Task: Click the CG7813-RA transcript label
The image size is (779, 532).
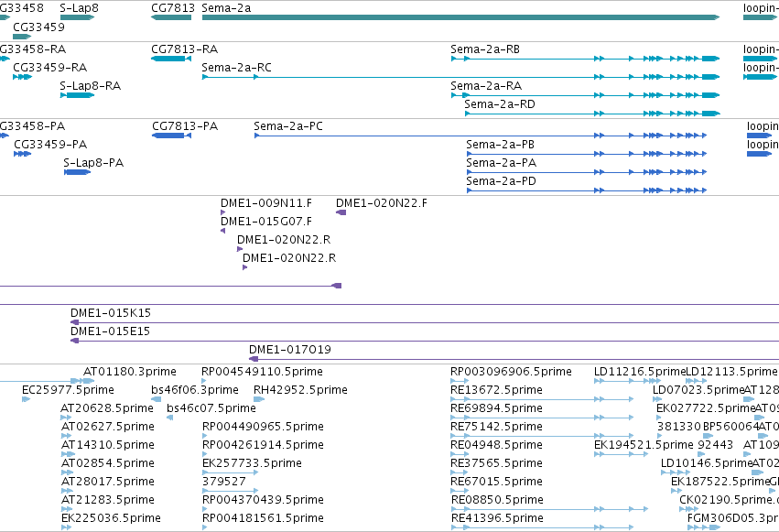Action: (184, 49)
